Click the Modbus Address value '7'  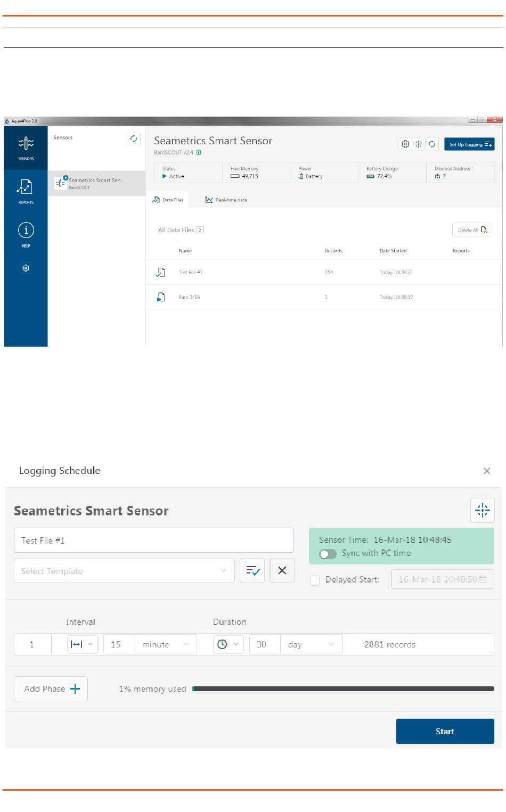click(444, 176)
